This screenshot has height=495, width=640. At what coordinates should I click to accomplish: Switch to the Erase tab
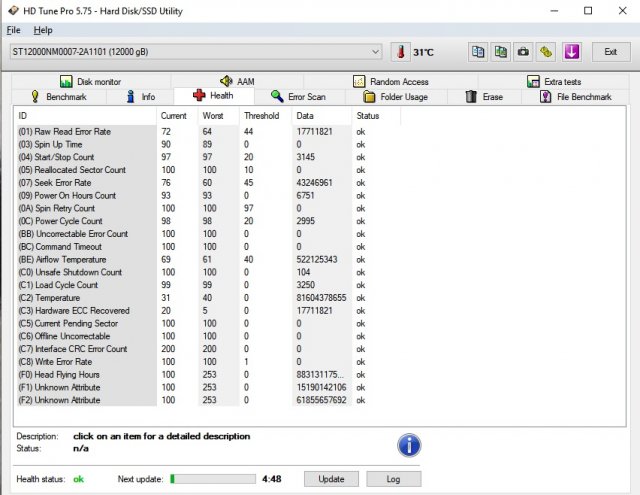(x=484, y=97)
